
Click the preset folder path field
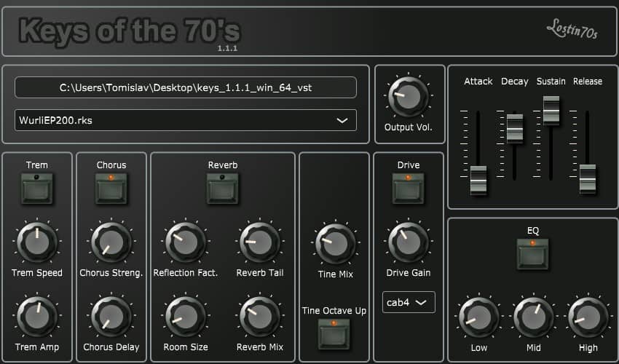(186, 87)
